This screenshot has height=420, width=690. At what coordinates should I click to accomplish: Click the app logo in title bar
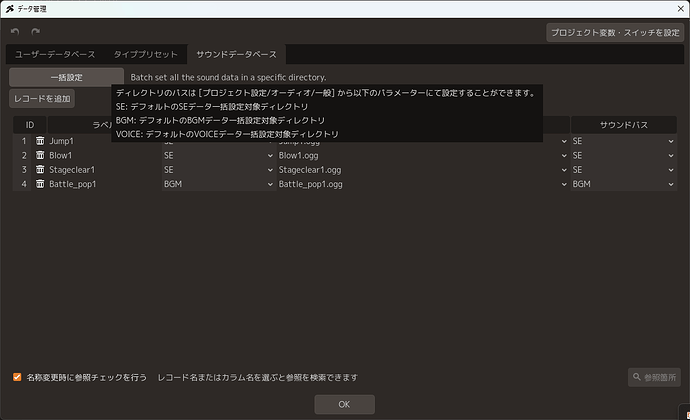coord(10,9)
